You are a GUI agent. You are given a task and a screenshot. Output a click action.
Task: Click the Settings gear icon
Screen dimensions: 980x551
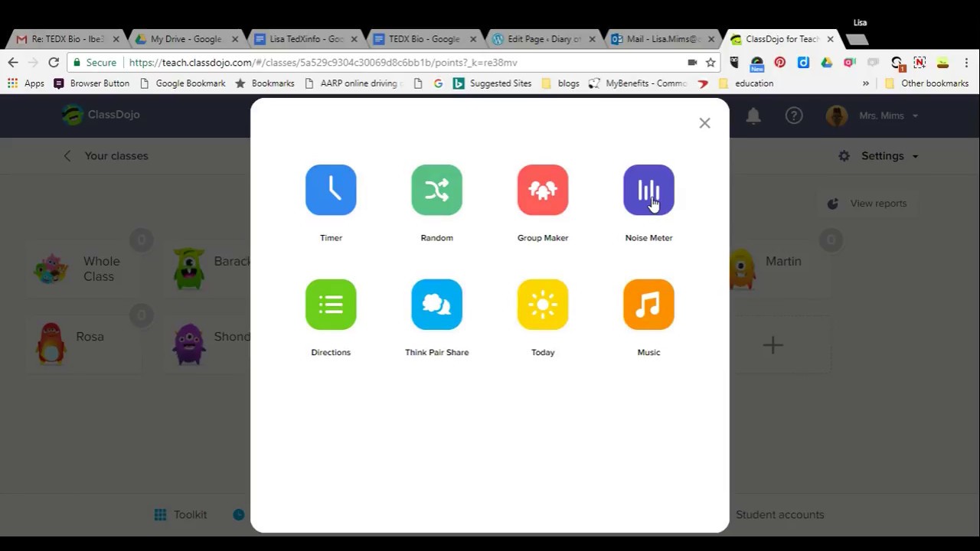point(844,156)
